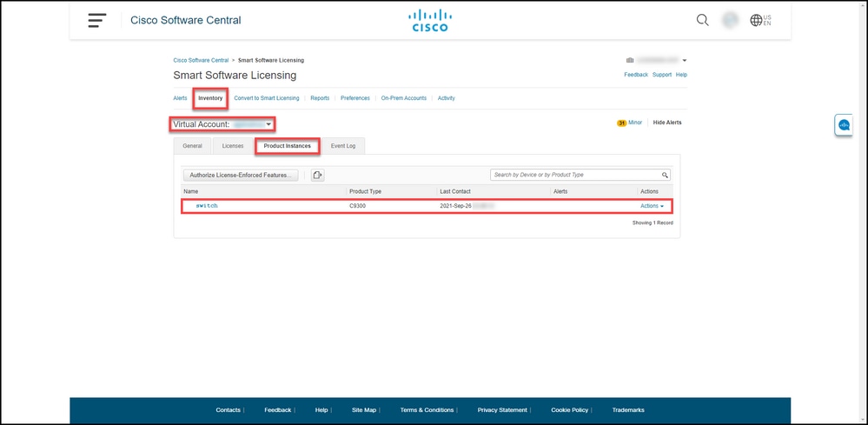Screen dimensions: 868x425
Task: Sort by the Last Contact column header
Action: 455,191
